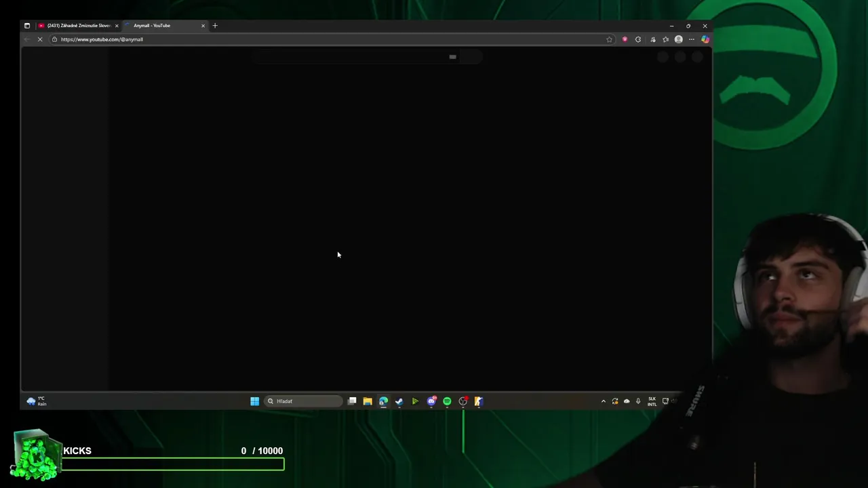Open the Copilot sidebar icon
Image resolution: width=868 pixels, height=488 pixels.
pyautogui.click(x=705, y=39)
